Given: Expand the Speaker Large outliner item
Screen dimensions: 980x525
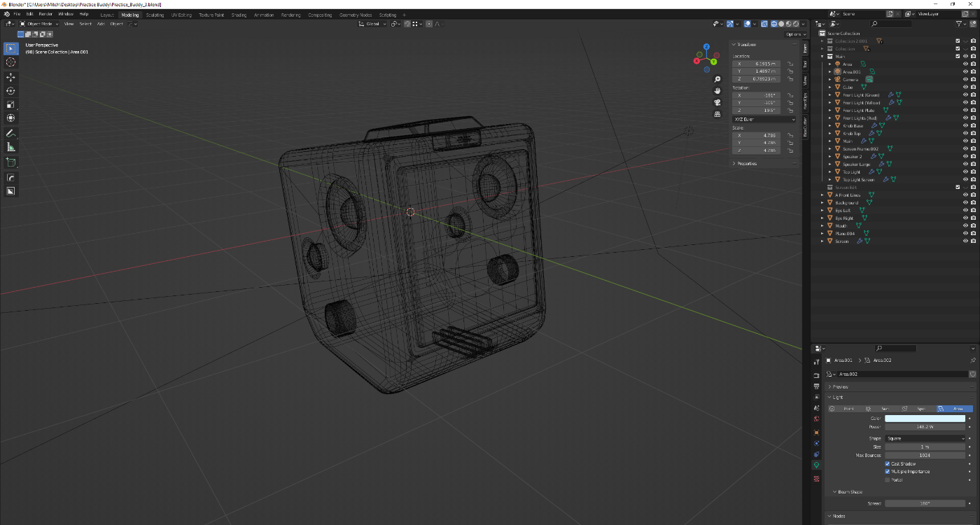Looking at the screenshot, I should (x=829, y=163).
